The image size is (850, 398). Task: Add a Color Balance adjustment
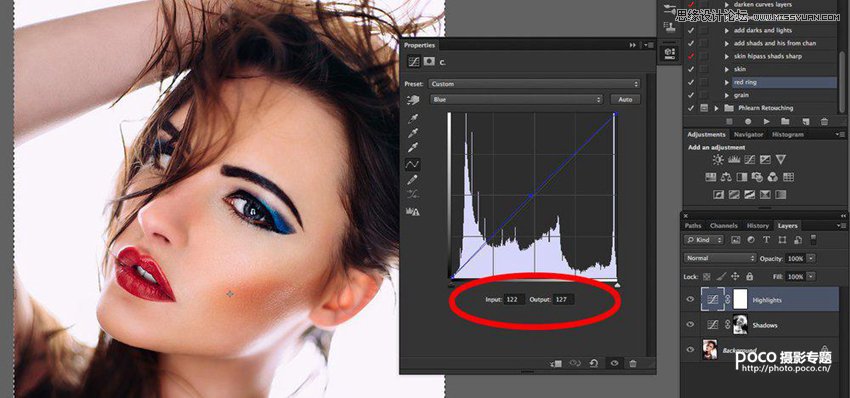pos(726,177)
